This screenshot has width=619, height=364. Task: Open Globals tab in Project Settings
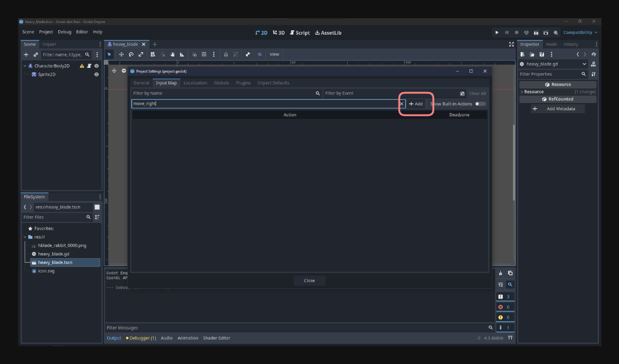click(222, 83)
